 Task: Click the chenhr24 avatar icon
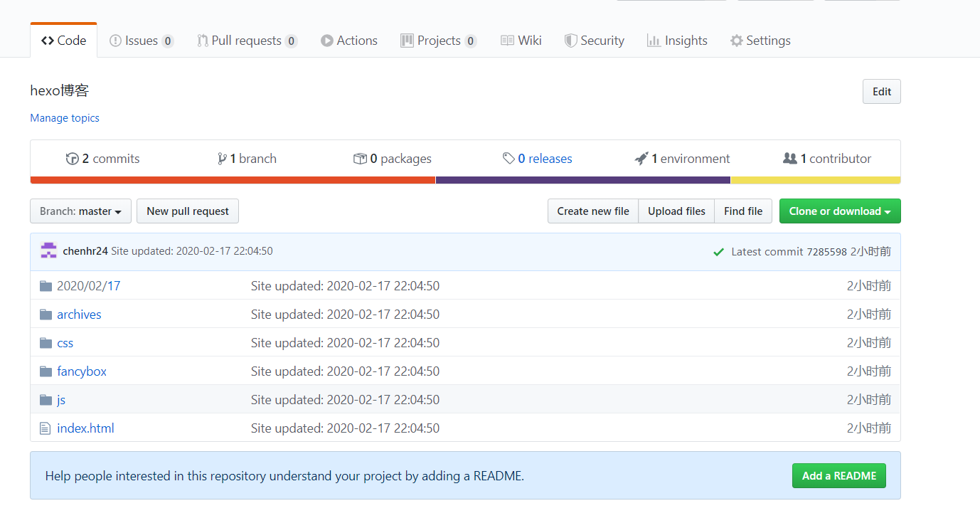pos(48,250)
